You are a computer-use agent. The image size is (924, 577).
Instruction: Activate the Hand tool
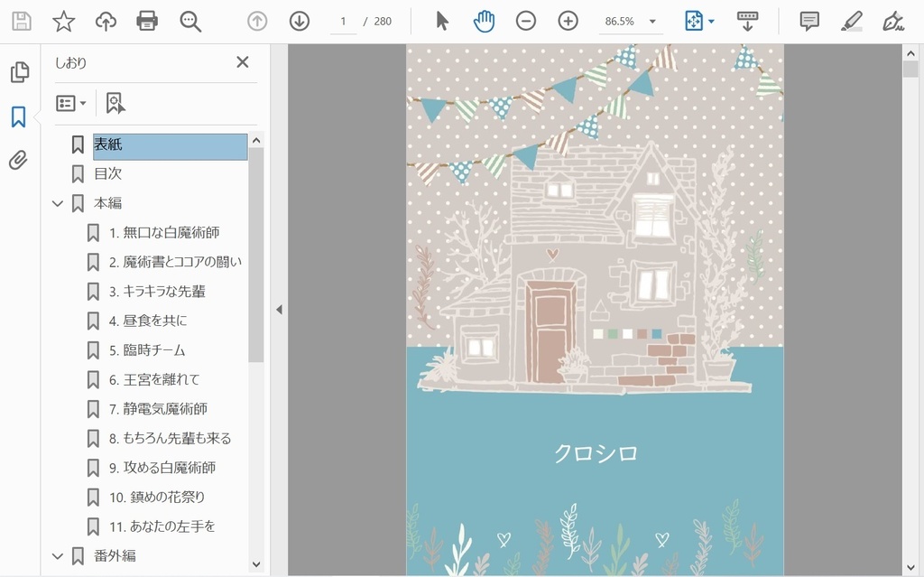[x=484, y=20]
